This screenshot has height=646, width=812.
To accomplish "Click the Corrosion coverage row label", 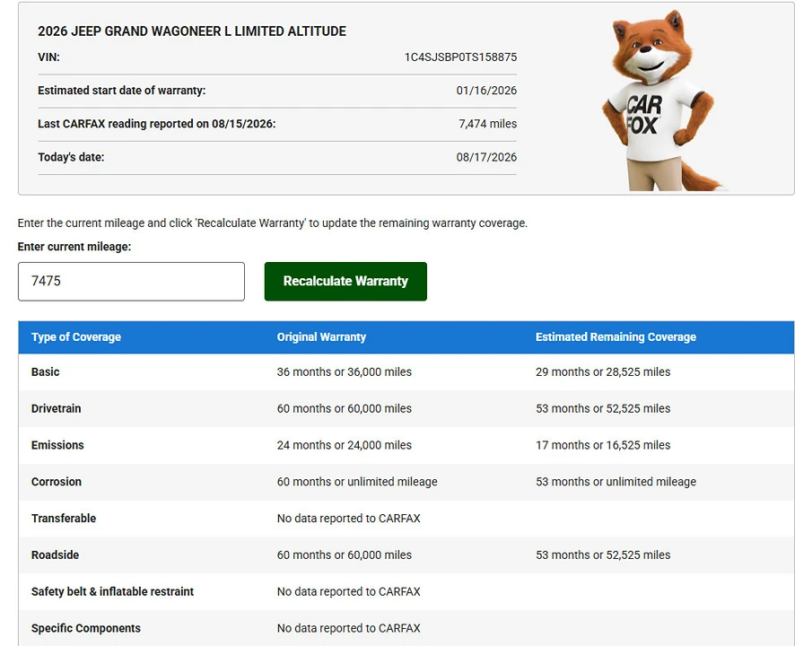I will point(57,482).
